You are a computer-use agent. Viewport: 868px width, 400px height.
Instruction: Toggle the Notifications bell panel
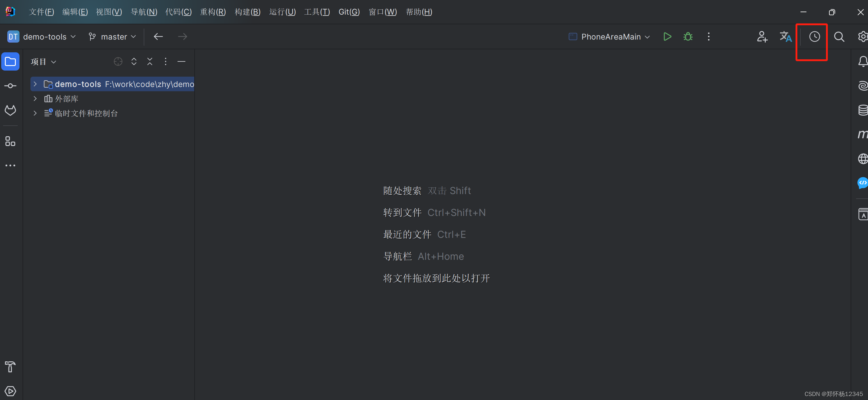pyautogui.click(x=863, y=62)
